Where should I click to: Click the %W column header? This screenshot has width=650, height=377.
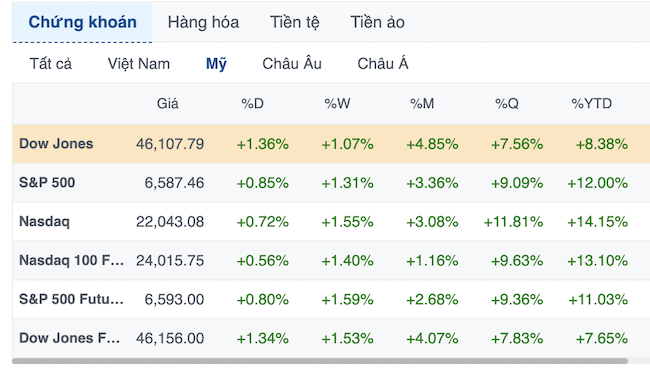coord(337,103)
